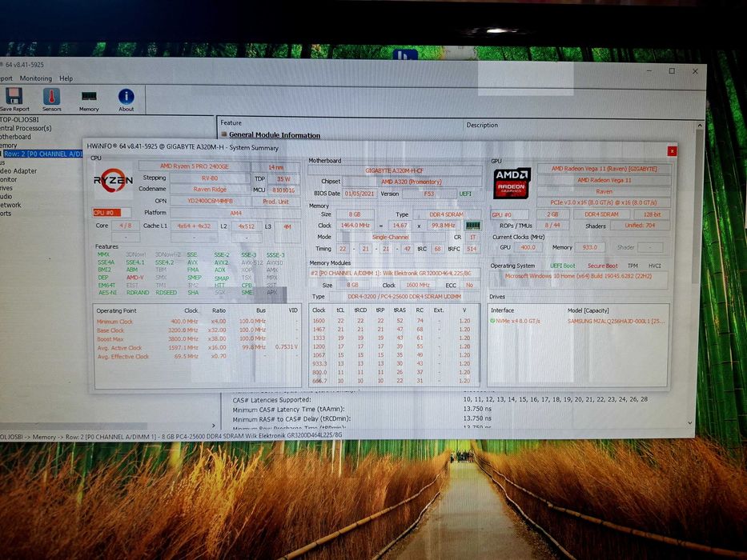Image resolution: width=747 pixels, height=560 pixels.
Task: Select Monitor in the device tree
Action: pyautogui.click(x=9, y=179)
